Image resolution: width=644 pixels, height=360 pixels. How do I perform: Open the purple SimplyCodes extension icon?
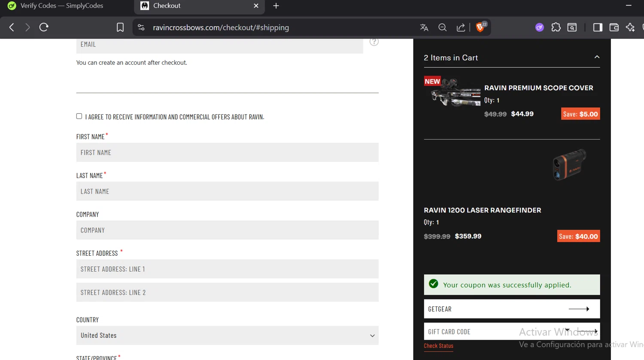coord(540,27)
